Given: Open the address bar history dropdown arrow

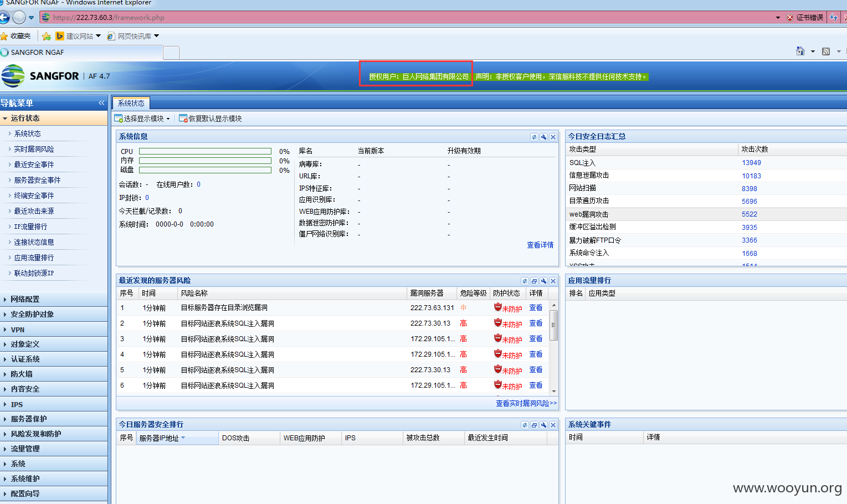Looking at the screenshot, I should click(x=778, y=18).
